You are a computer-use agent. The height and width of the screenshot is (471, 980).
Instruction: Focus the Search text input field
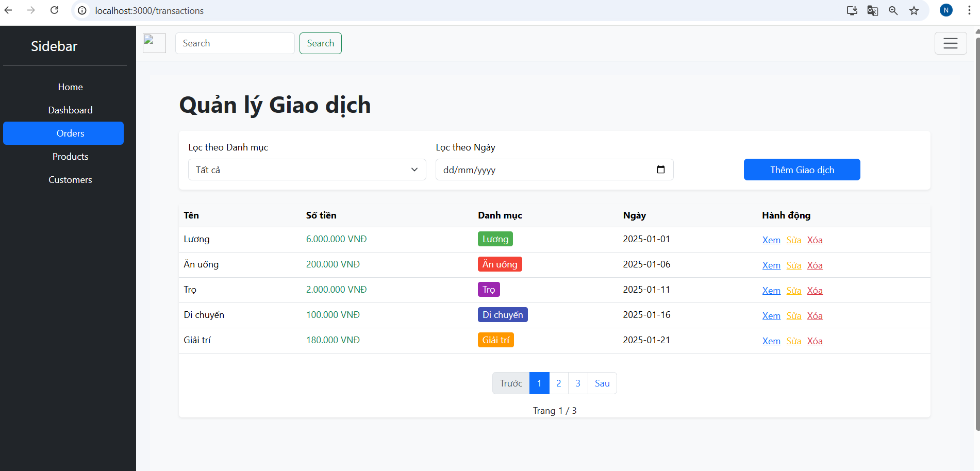point(235,43)
